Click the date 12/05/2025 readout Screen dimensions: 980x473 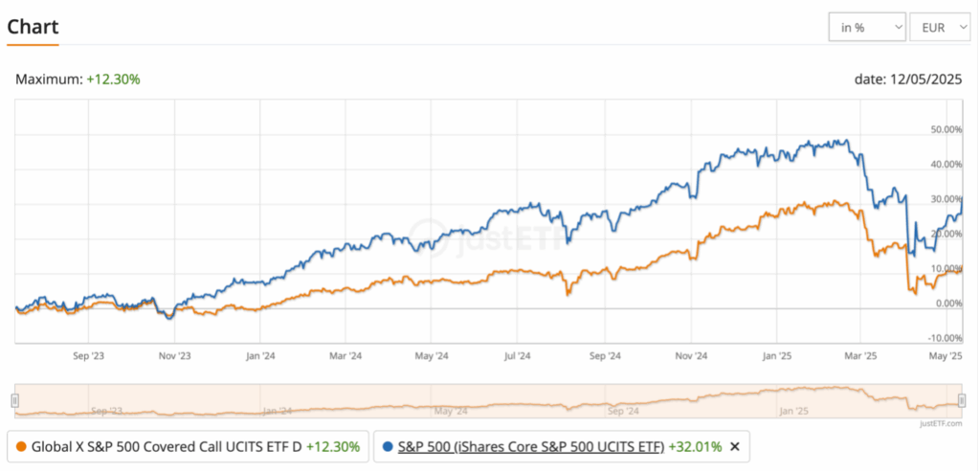point(907,79)
